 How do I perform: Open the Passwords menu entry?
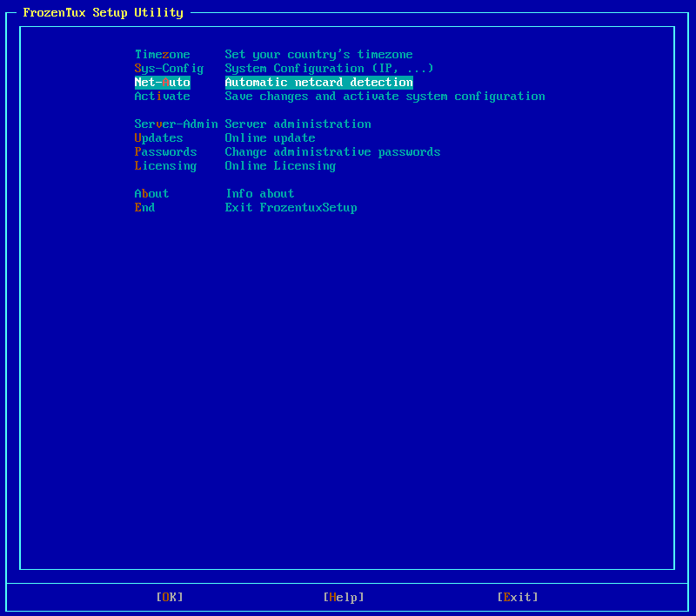pos(165,151)
